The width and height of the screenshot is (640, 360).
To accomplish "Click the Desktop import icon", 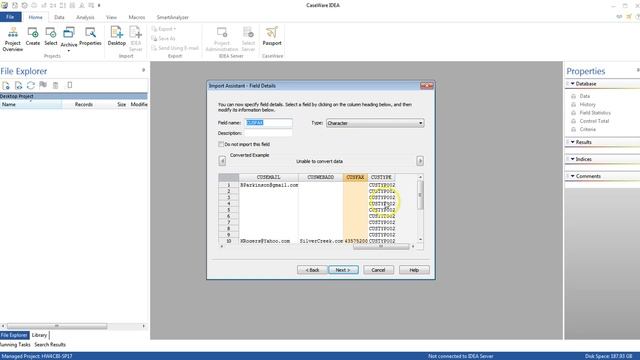I will click(117, 36).
